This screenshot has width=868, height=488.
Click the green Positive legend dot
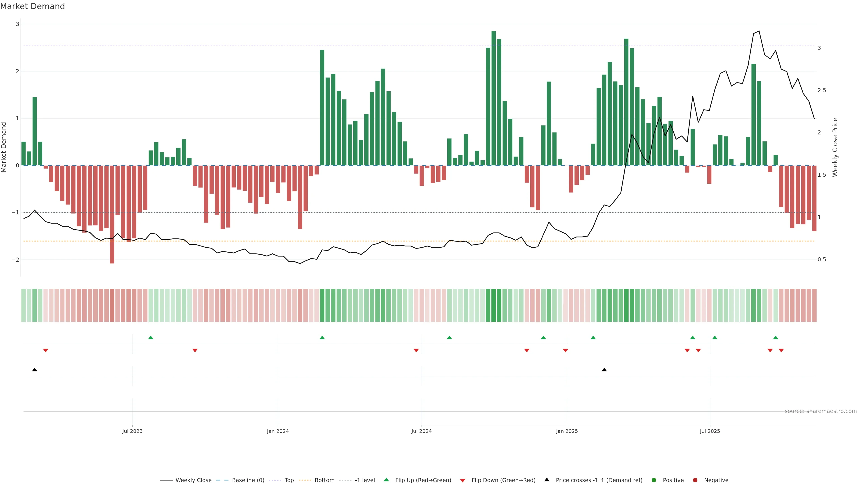[654, 480]
